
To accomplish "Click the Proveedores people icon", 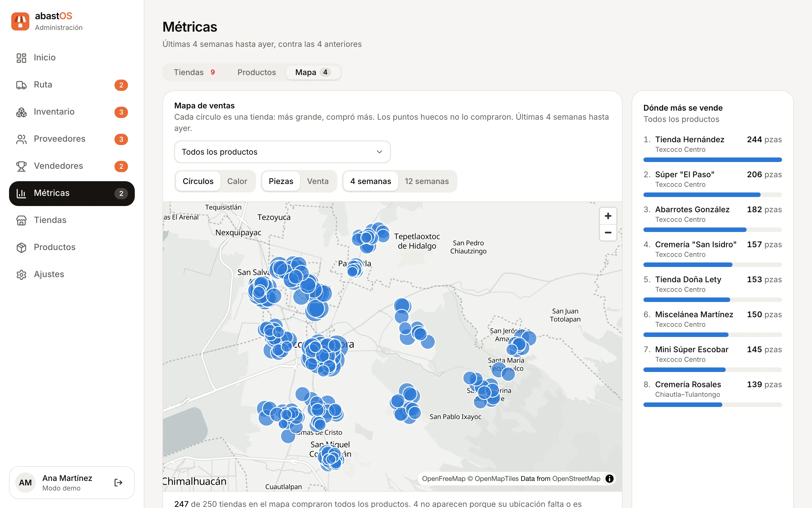I will coord(21,139).
